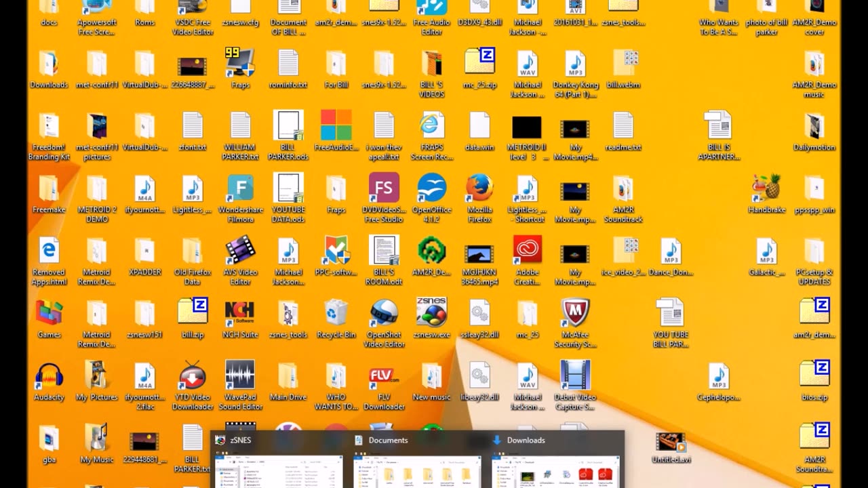Select the Galactic_... MP3 file
This screenshot has width=868, height=488.
766,251
